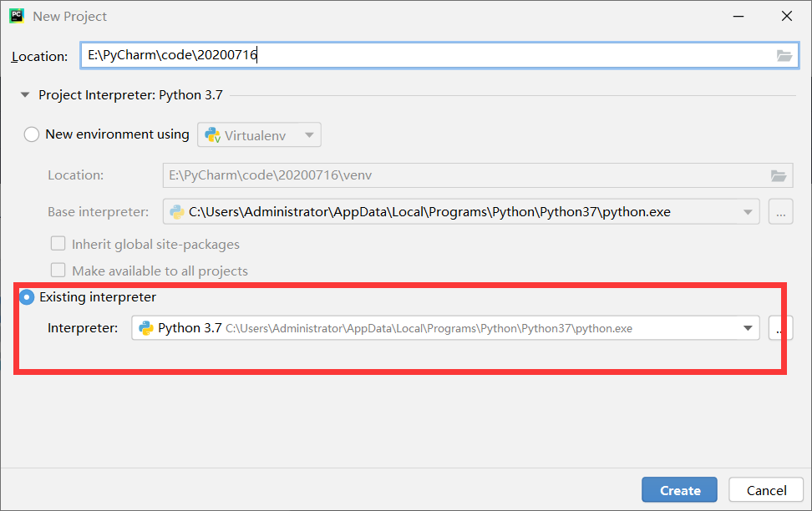Click the Cancel button
This screenshot has width=812, height=511.
click(x=766, y=490)
